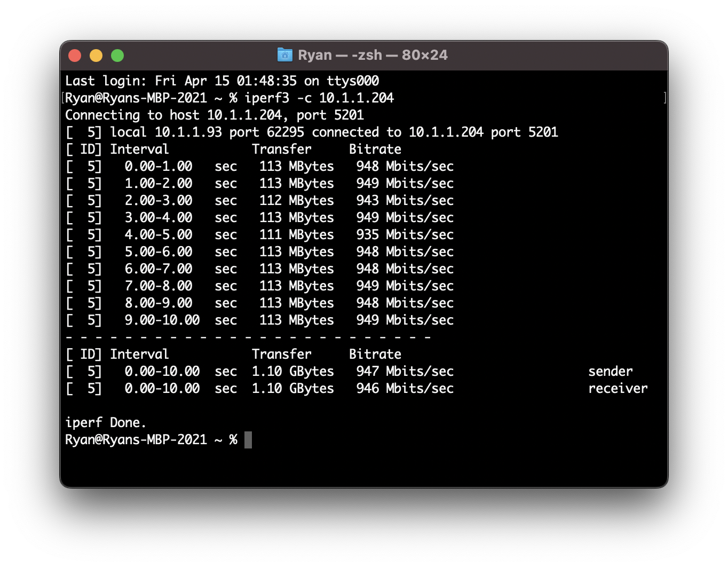Click the 'receiver' label
Viewport: 728px width, 567px height.
(618, 389)
